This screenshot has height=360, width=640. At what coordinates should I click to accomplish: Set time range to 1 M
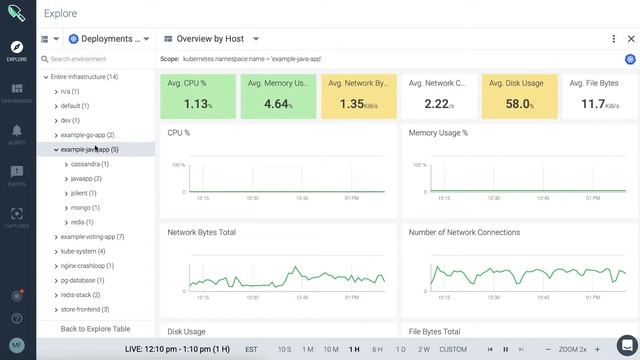coord(308,349)
